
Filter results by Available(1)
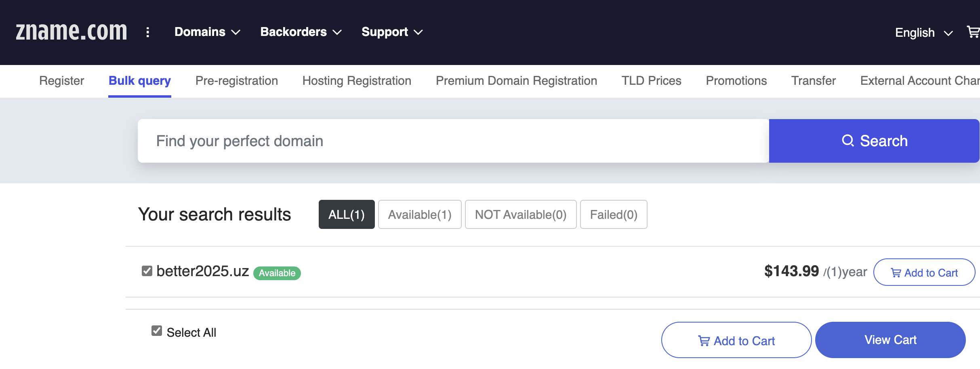click(x=420, y=214)
